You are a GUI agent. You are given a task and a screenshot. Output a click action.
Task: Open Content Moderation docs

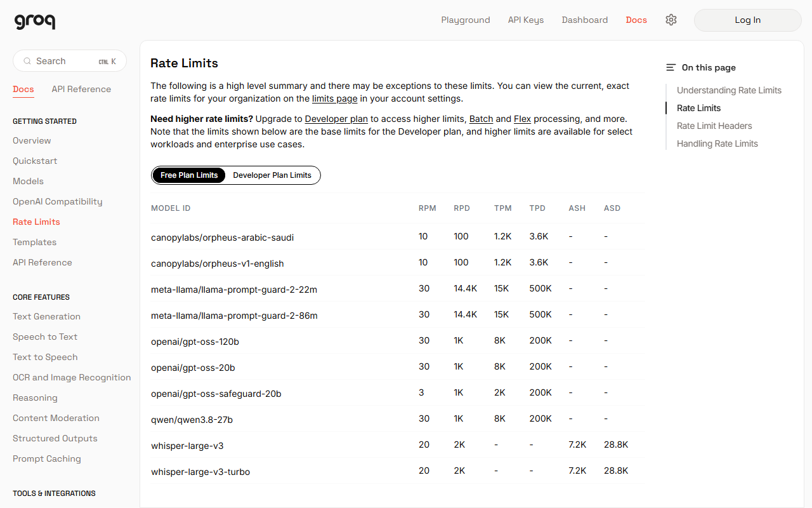[56, 418]
